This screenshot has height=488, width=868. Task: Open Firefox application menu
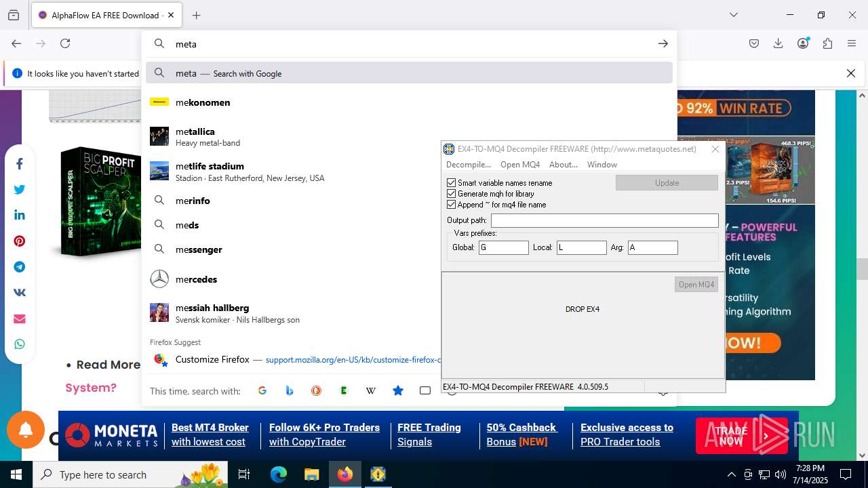(852, 43)
